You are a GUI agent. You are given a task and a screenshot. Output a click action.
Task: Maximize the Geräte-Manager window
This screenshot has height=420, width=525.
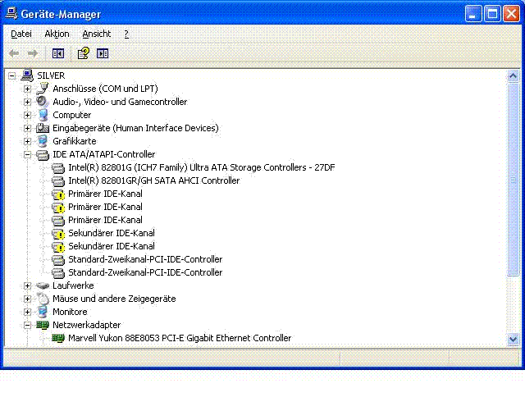click(x=492, y=15)
